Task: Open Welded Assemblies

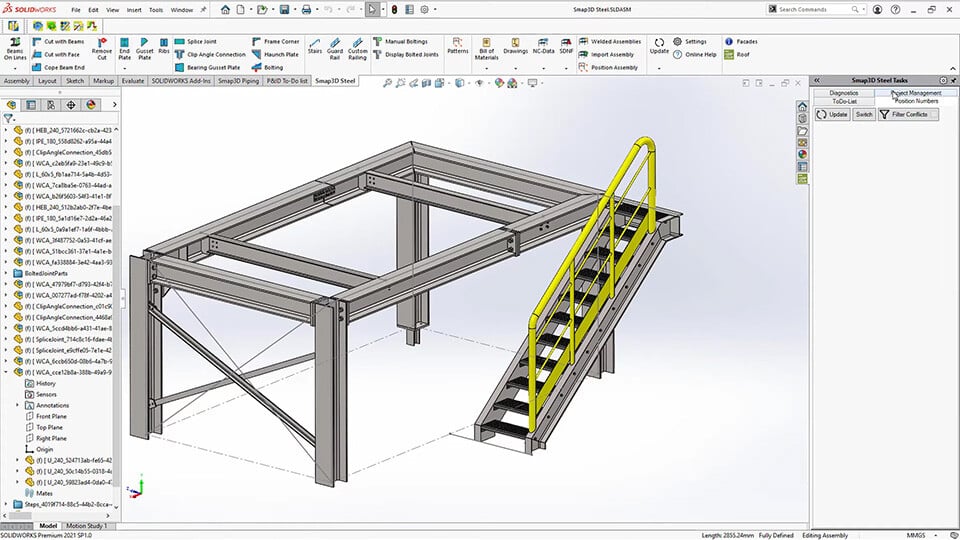Action: pos(610,42)
